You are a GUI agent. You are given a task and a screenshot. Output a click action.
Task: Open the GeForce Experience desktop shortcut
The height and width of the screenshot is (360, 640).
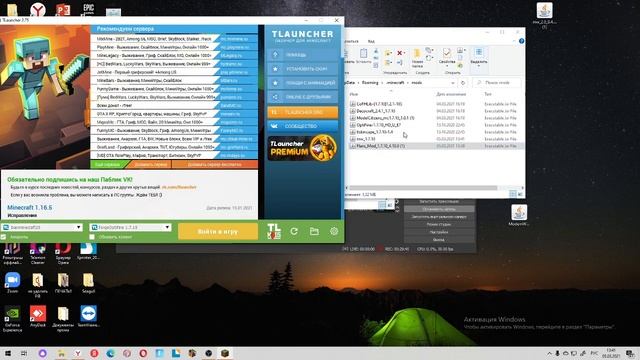pyautogui.click(x=13, y=318)
